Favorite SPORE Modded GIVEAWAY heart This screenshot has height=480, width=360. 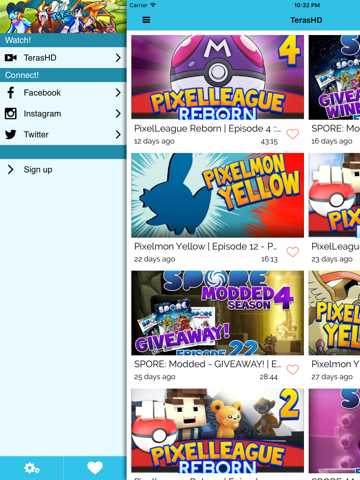click(x=293, y=370)
